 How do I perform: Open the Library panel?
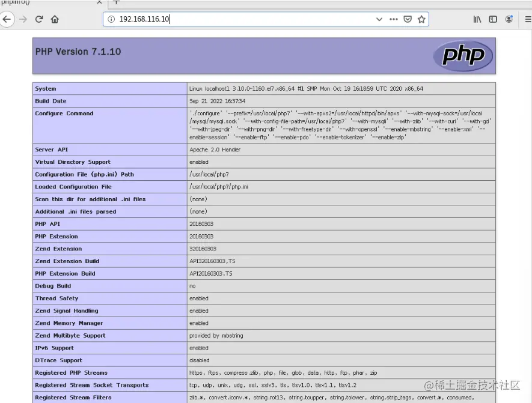click(x=477, y=19)
